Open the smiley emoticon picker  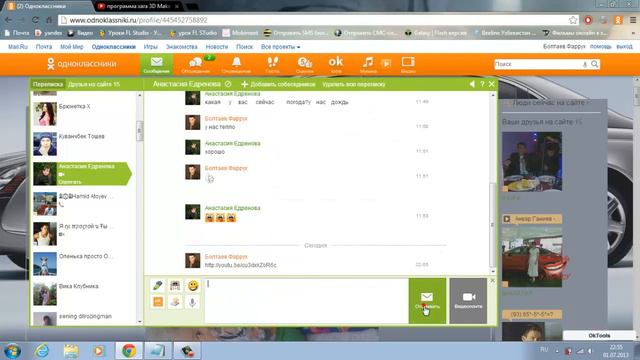tap(193, 285)
